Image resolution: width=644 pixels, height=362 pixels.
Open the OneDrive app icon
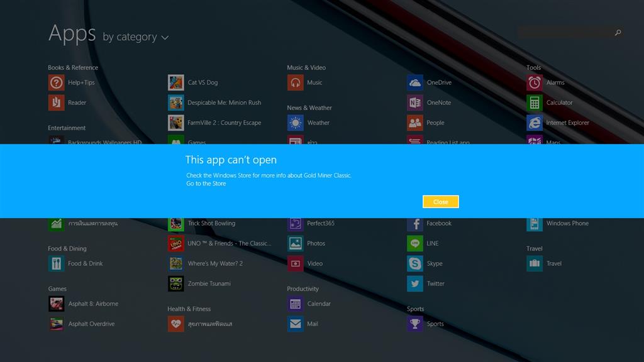(415, 82)
